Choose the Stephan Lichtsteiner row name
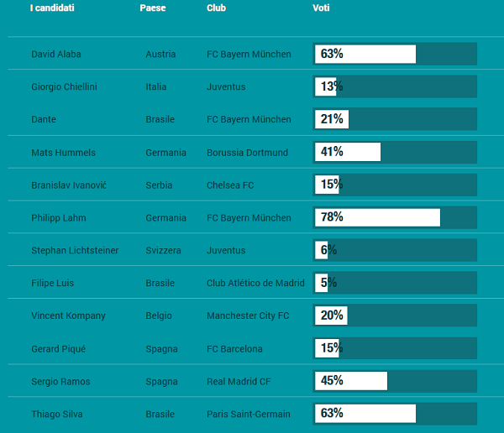This screenshot has width=504, height=433. 75,251
